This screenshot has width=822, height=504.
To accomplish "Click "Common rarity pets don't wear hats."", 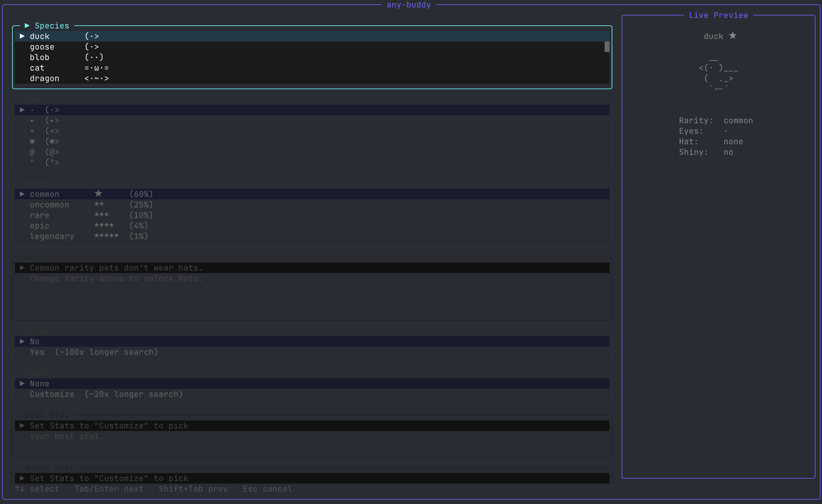I will pos(116,268).
